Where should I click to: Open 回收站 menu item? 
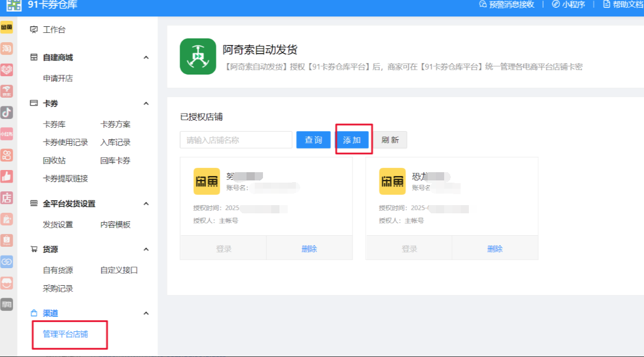54,161
